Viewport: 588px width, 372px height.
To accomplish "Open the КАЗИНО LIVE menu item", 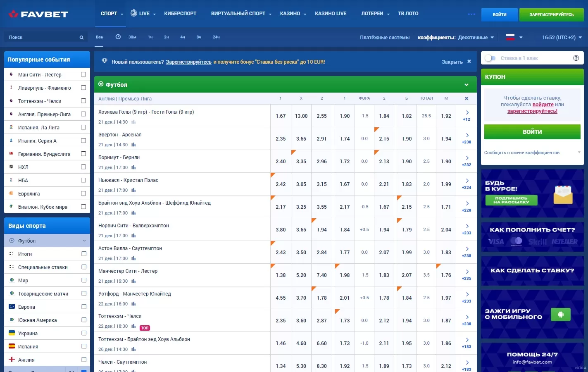I will [x=331, y=14].
